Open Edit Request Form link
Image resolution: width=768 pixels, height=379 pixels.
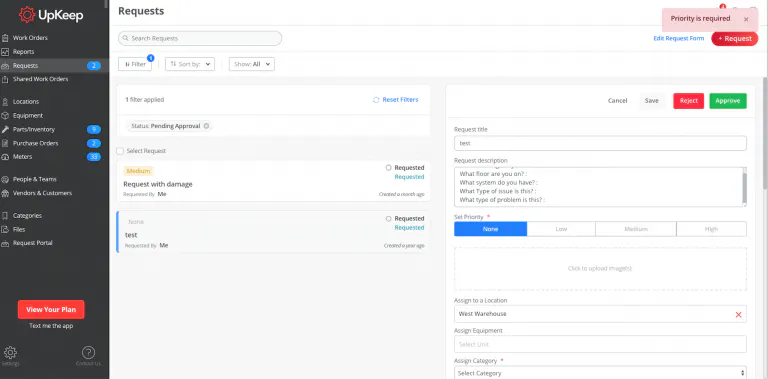pyautogui.click(x=679, y=39)
